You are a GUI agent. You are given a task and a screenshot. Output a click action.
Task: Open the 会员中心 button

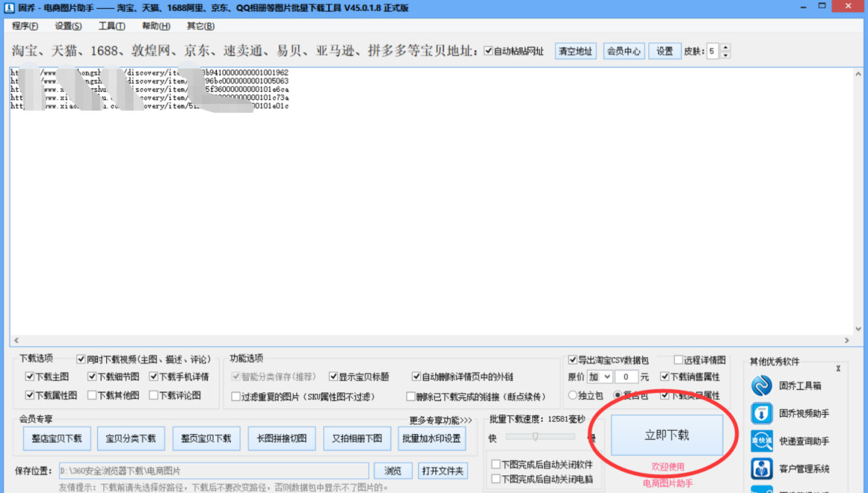pyautogui.click(x=624, y=51)
